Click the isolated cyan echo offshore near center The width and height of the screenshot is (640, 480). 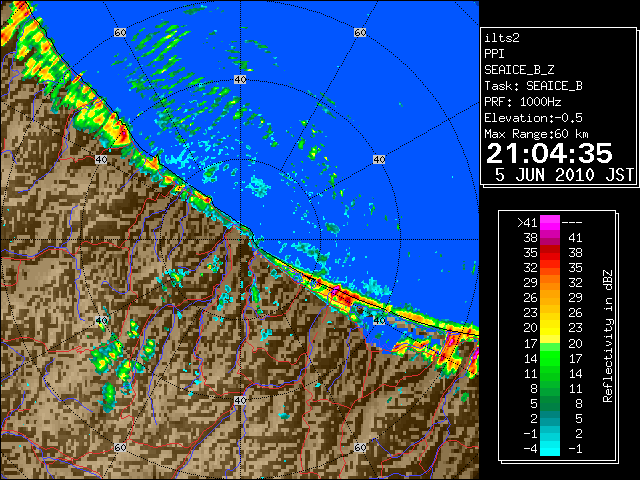click(258, 186)
